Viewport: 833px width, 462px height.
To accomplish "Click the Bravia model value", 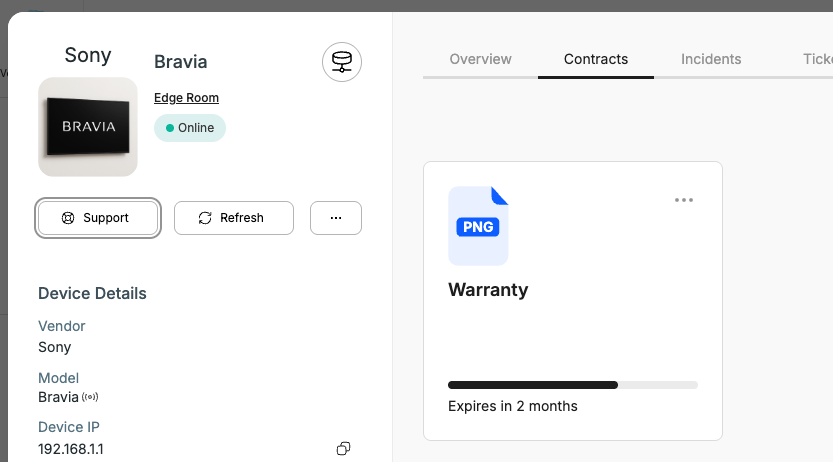I will [x=58, y=397].
